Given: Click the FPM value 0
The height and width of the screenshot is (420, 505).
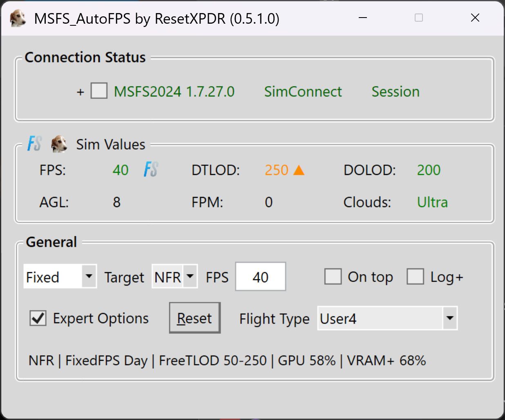Looking at the screenshot, I should coord(268,202).
